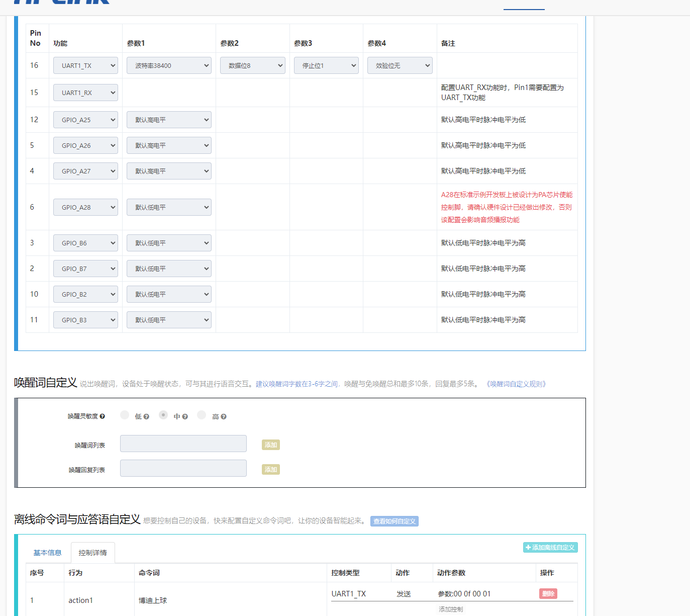
Task: Click help icon beside 唤醒灵敏度 label
Action: point(103,416)
